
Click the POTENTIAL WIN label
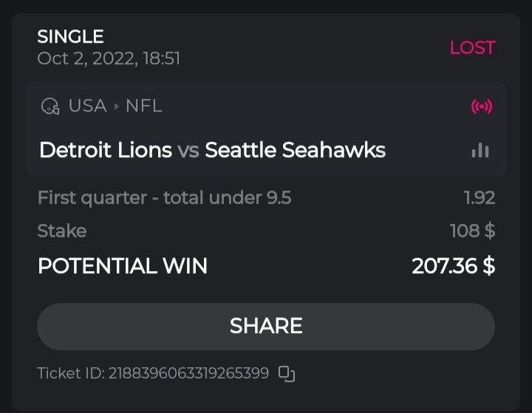pyautogui.click(x=122, y=266)
